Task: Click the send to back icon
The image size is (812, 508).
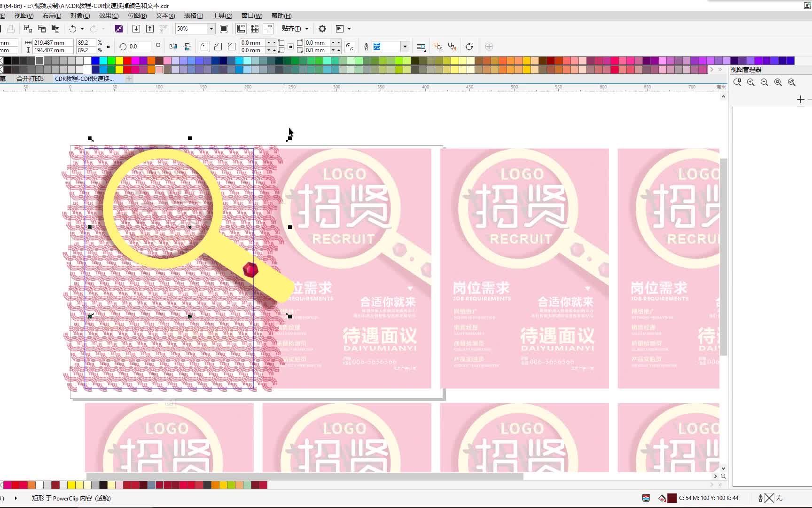Action: (x=452, y=47)
